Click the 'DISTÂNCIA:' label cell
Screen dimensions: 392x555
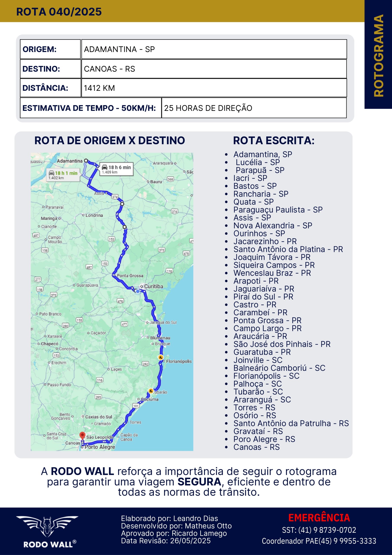tap(50, 88)
